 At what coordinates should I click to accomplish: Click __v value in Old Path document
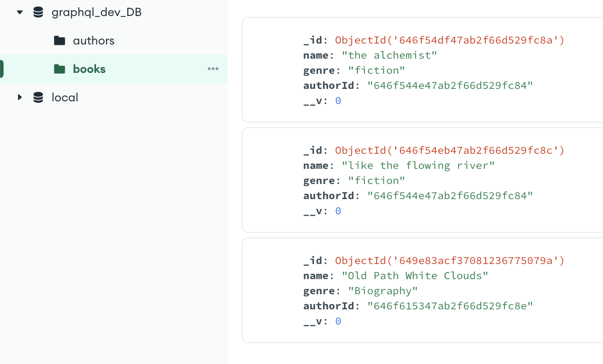(338, 321)
